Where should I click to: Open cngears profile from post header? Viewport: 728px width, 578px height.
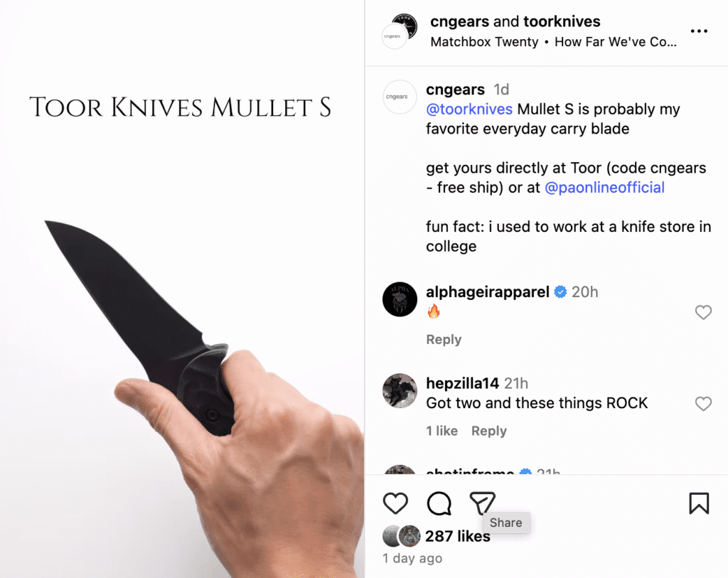[x=459, y=21]
